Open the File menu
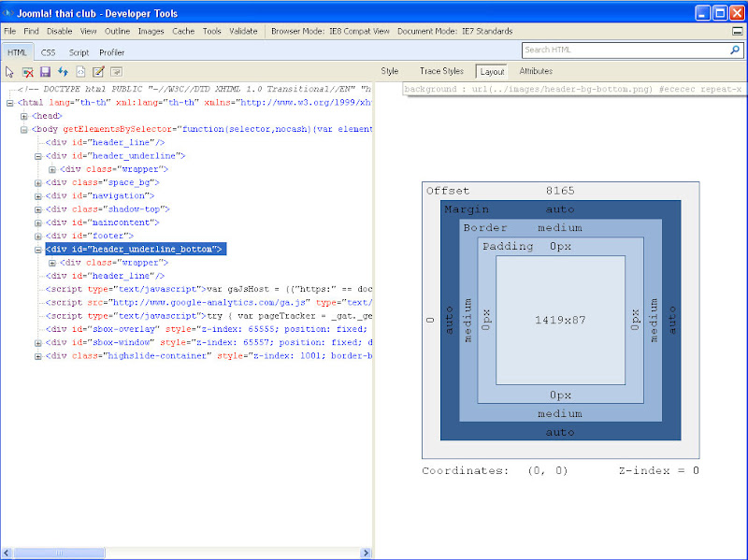 [x=10, y=31]
